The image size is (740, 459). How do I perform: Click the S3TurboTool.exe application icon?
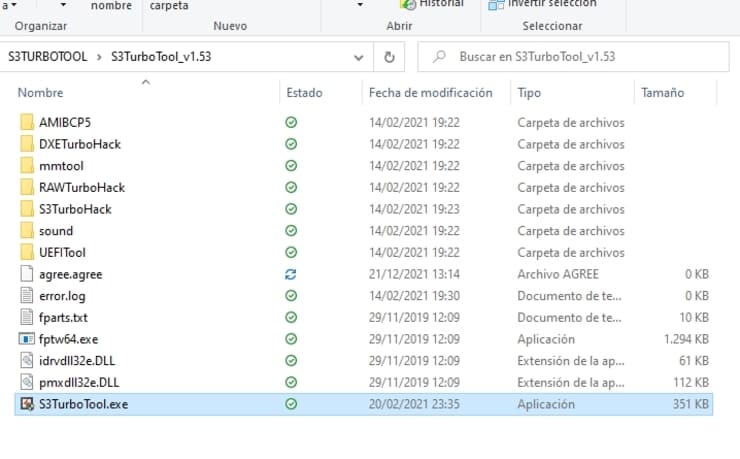click(x=27, y=404)
